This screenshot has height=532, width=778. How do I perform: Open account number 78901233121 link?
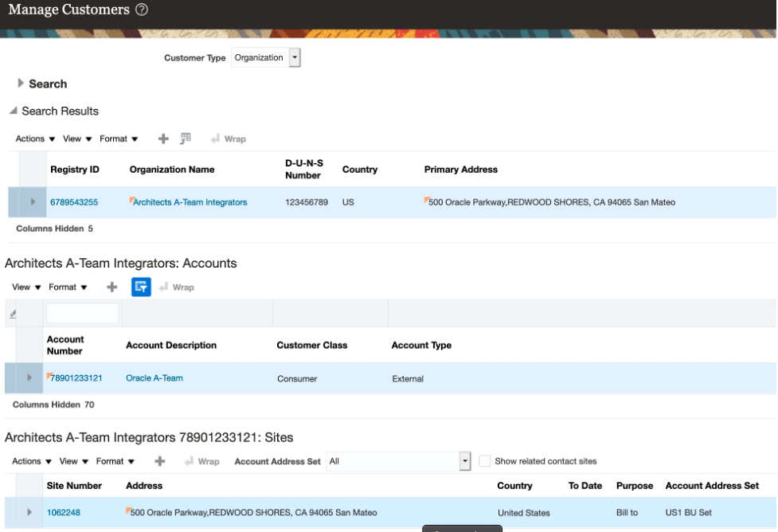point(76,378)
